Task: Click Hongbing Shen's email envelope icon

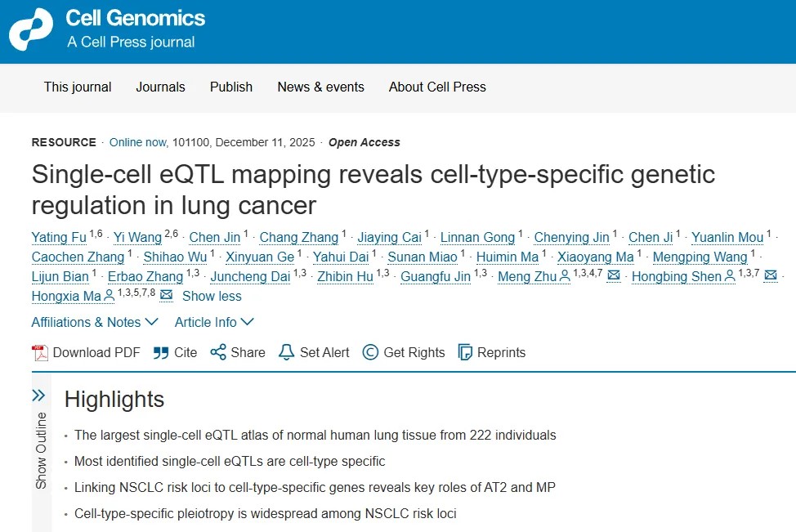Action: tap(771, 276)
